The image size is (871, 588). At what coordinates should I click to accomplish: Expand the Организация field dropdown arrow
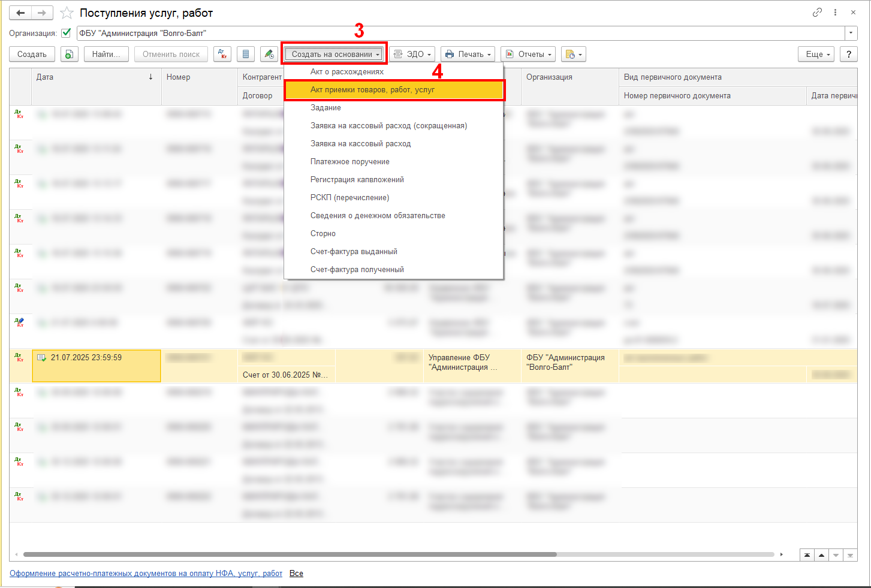[x=851, y=33]
